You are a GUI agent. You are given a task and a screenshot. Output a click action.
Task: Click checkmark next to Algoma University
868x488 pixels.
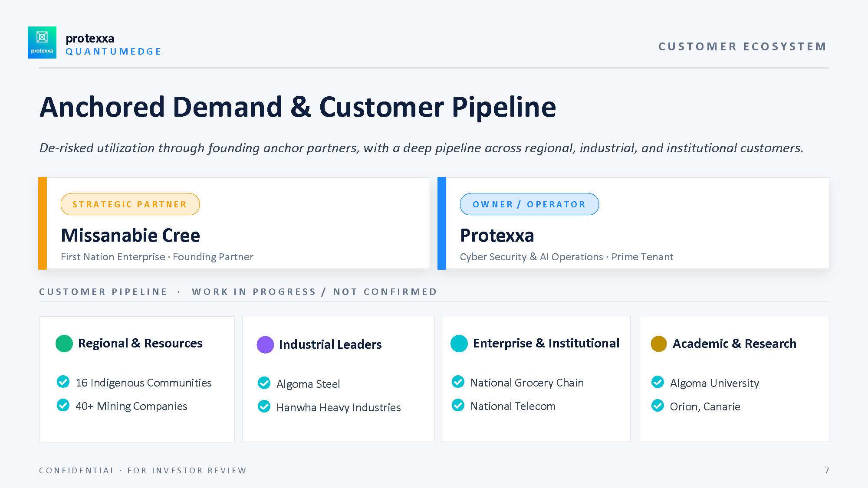pyautogui.click(x=658, y=382)
